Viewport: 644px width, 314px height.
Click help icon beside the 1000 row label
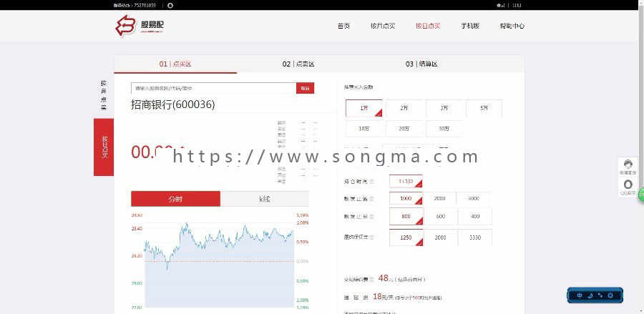pos(371,199)
